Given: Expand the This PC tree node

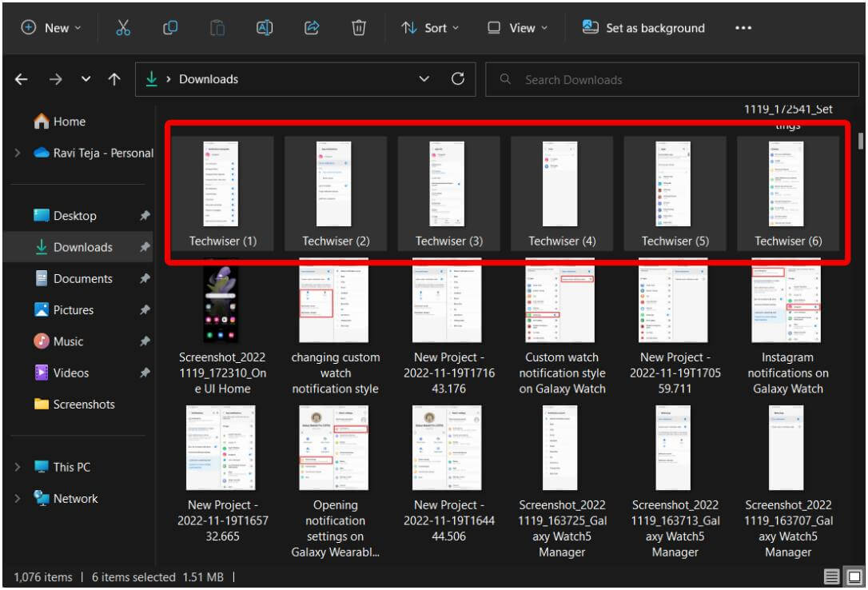Looking at the screenshot, I should pos(18,467).
